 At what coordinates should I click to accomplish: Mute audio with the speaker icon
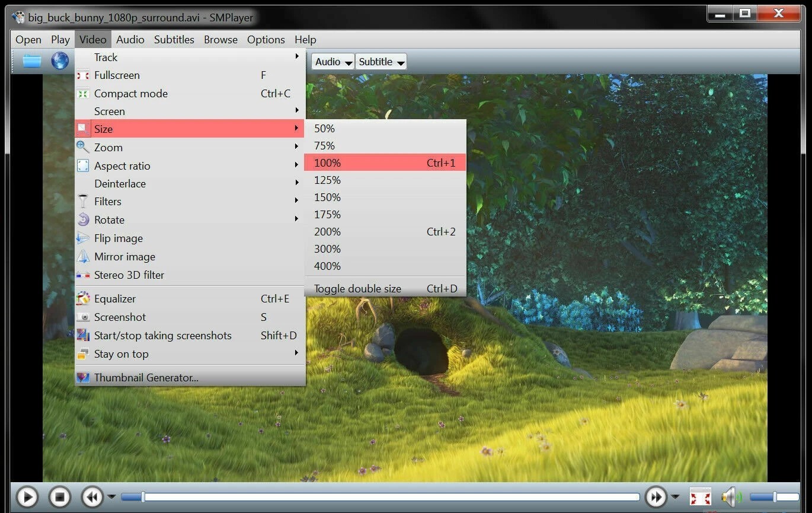(x=731, y=496)
